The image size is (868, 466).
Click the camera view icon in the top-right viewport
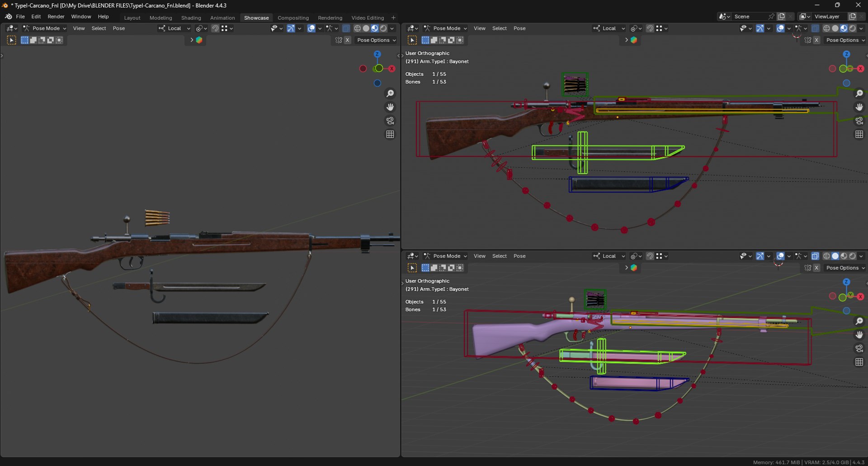[859, 121]
